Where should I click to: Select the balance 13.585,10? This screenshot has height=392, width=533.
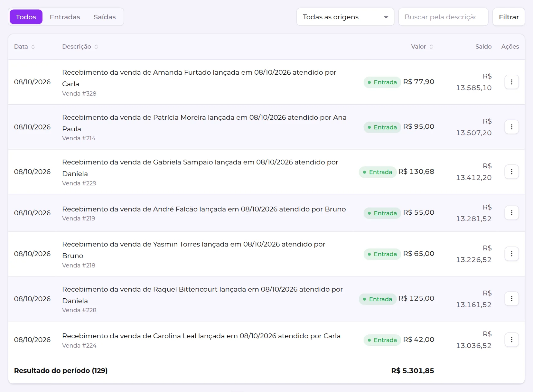[474, 88]
